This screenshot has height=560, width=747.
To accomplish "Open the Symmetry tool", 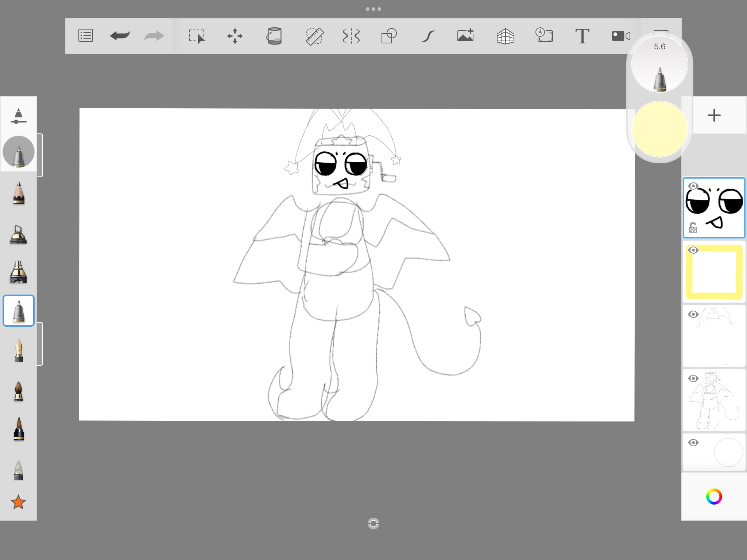I will tap(351, 36).
